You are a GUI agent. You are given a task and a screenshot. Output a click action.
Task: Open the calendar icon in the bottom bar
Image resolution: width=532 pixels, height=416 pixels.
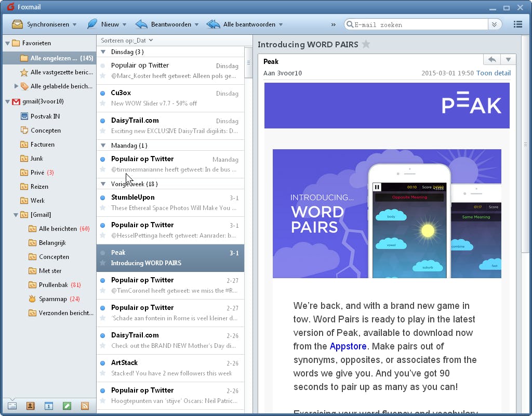click(x=48, y=406)
